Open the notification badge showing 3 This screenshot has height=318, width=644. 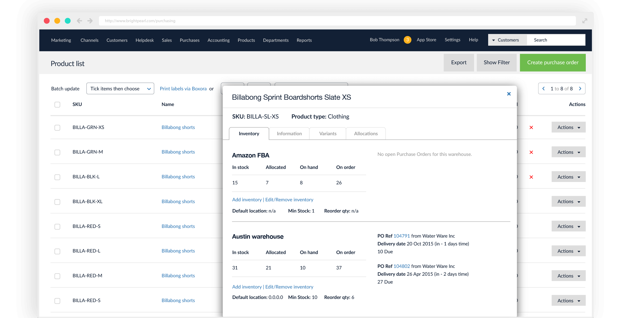click(407, 40)
